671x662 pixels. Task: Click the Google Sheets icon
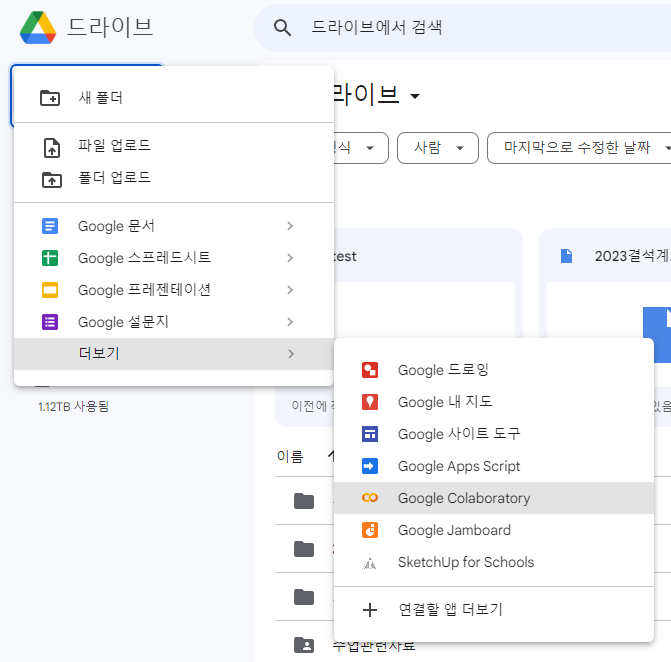(x=50, y=258)
